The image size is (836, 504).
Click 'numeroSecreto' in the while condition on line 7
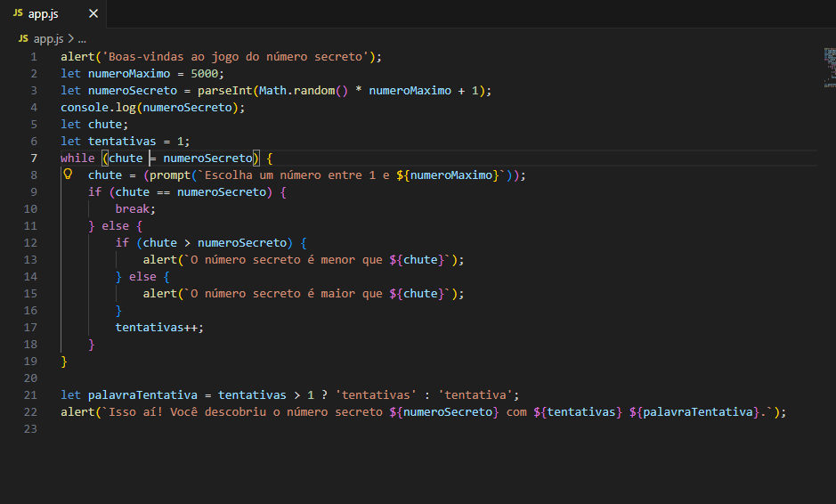(x=208, y=158)
